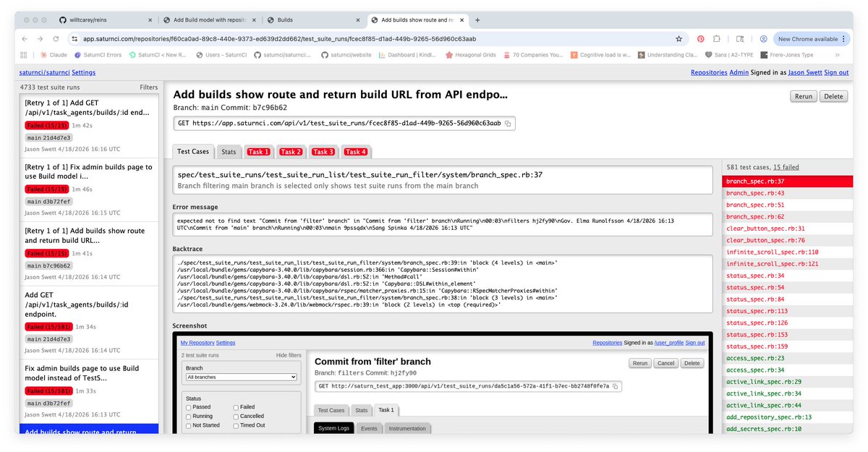
Task: Select failed test case branch_spec.rb:43
Action: [787, 193]
